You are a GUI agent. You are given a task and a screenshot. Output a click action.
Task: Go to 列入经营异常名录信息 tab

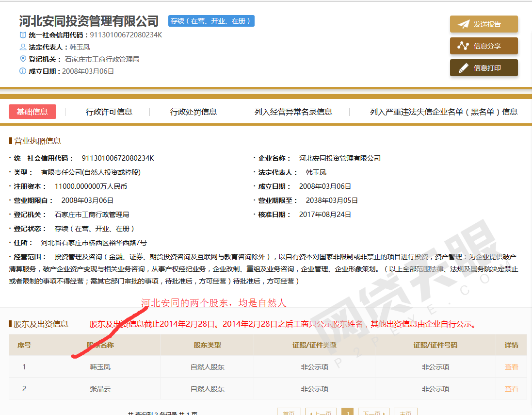click(x=293, y=112)
